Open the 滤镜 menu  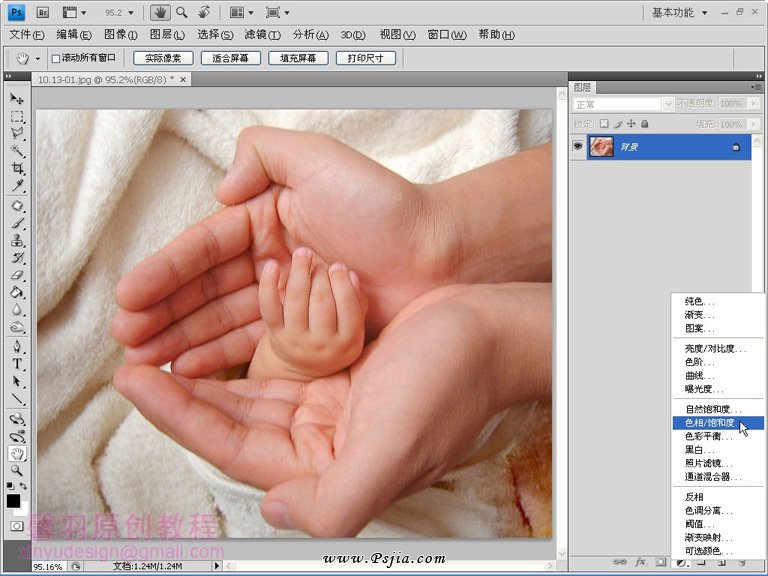pos(262,35)
